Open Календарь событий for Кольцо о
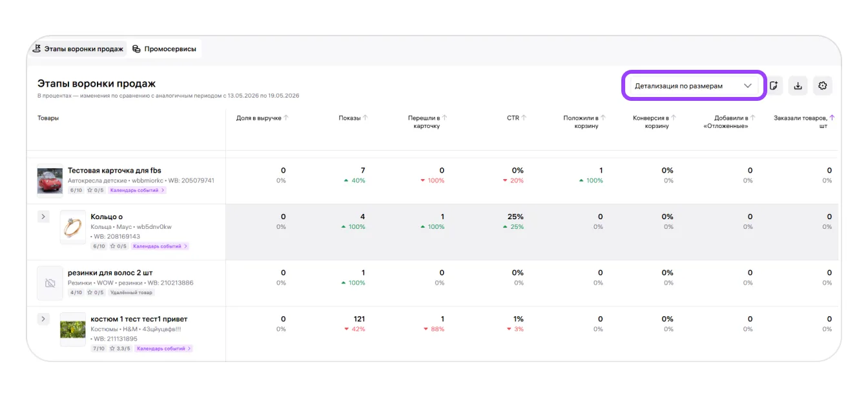The image size is (868, 397). [x=160, y=246]
